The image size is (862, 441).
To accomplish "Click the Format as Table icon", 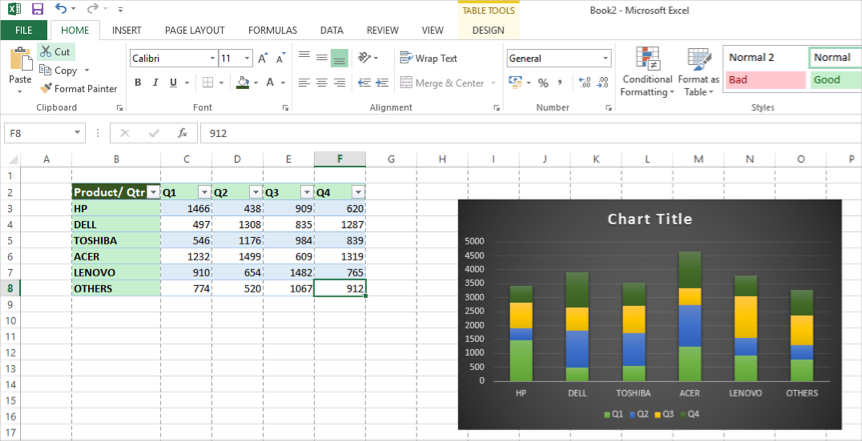I will tap(698, 71).
